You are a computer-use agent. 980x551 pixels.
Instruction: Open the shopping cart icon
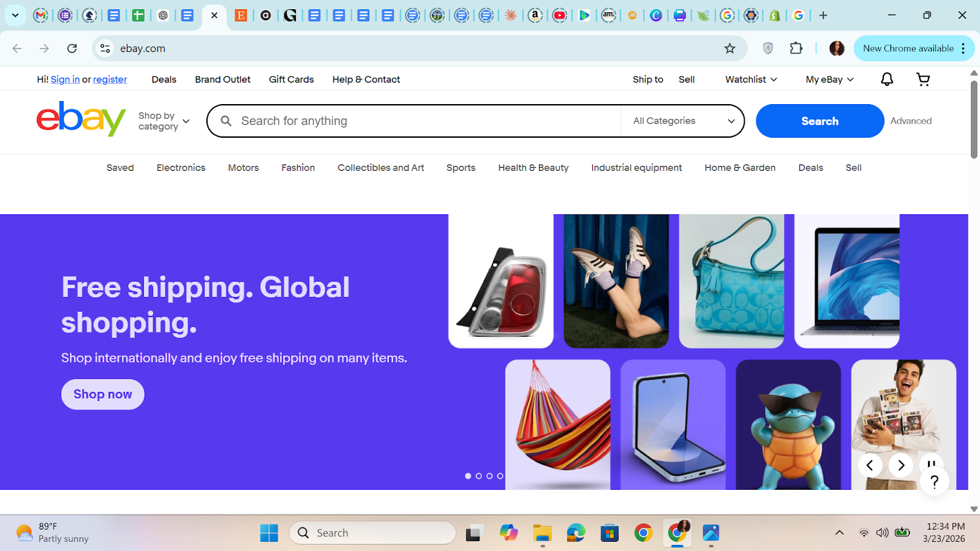(x=923, y=79)
